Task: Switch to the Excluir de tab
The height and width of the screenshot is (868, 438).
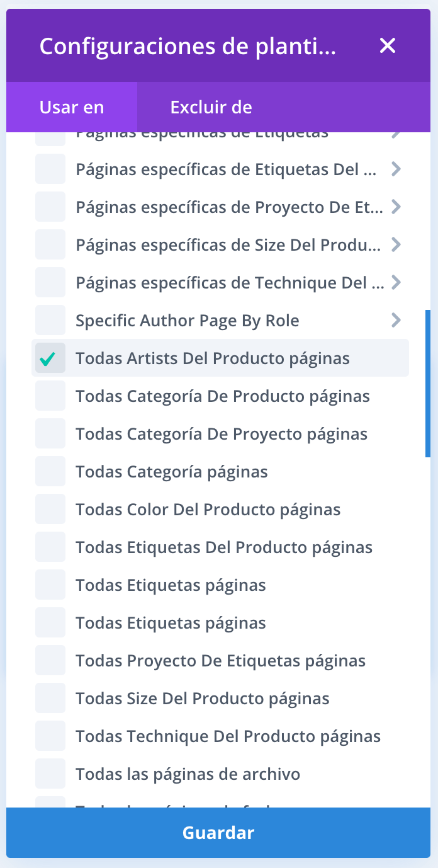Action: [x=211, y=107]
